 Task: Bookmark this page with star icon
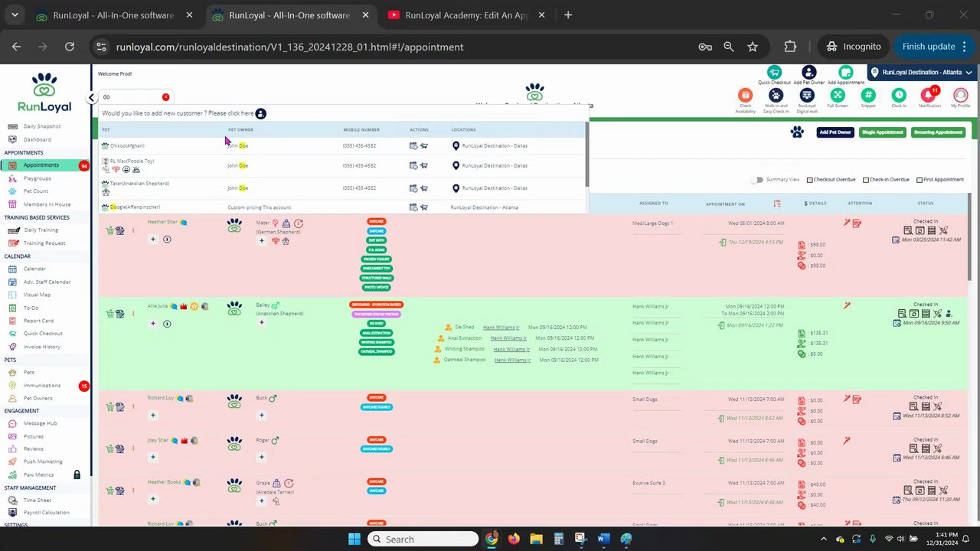[753, 47]
